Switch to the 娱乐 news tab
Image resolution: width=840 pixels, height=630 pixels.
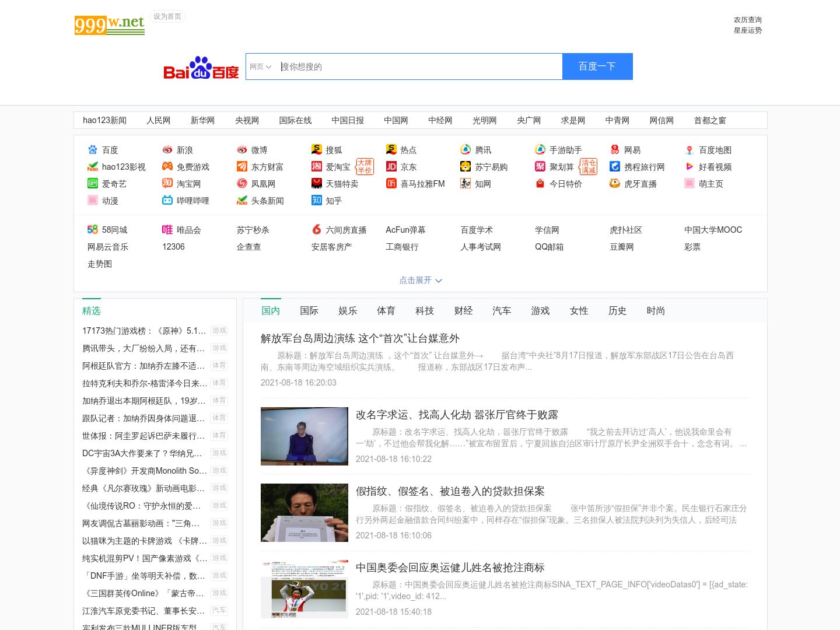click(348, 311)
